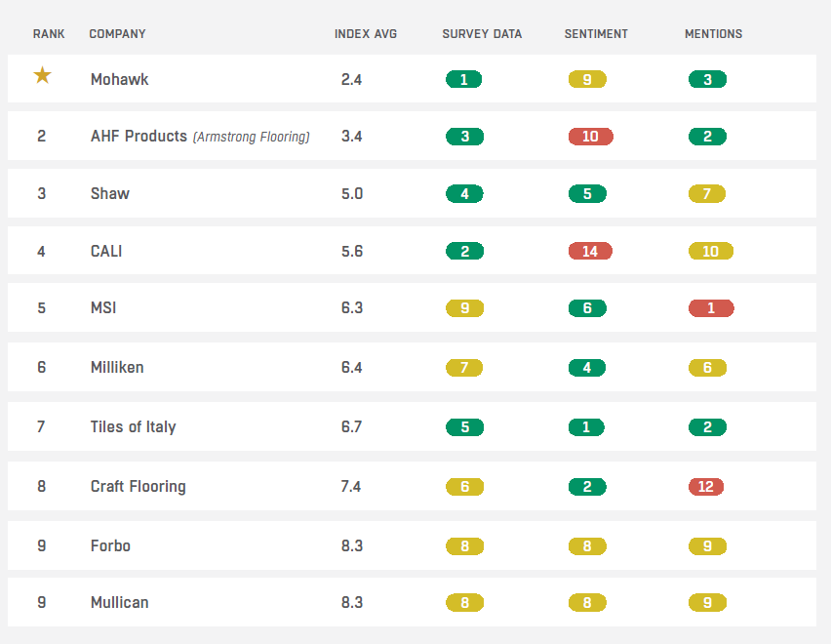Image resolution: width=831 pixels, height=644 pixels.
Task: Click the Tiles of Italy company name
Action: [x=133, y=427]
